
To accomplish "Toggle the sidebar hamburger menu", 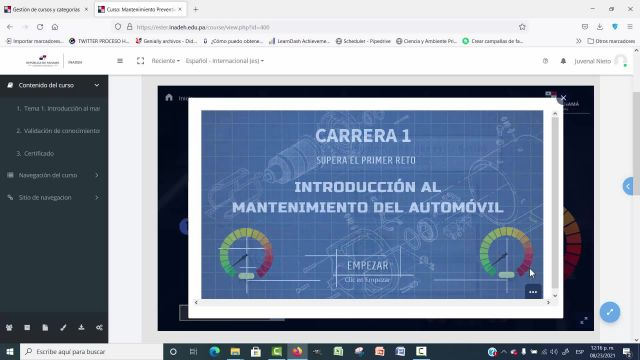I will [120, 61].
